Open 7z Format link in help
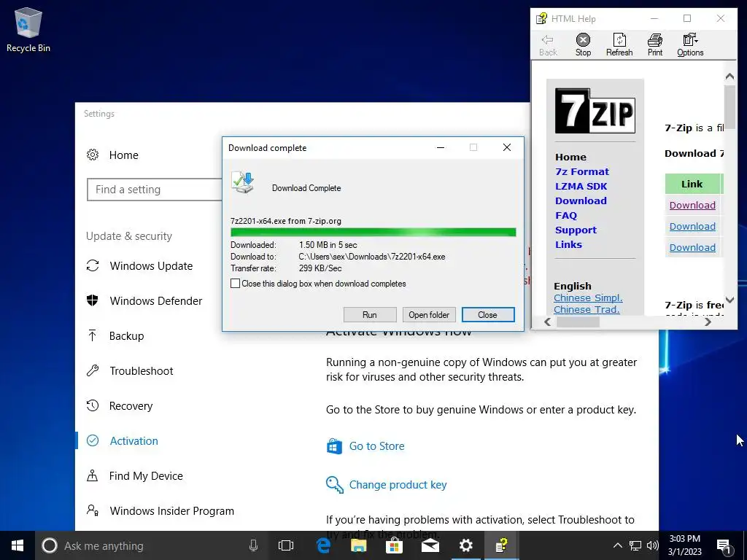 (x=581, y=171)
